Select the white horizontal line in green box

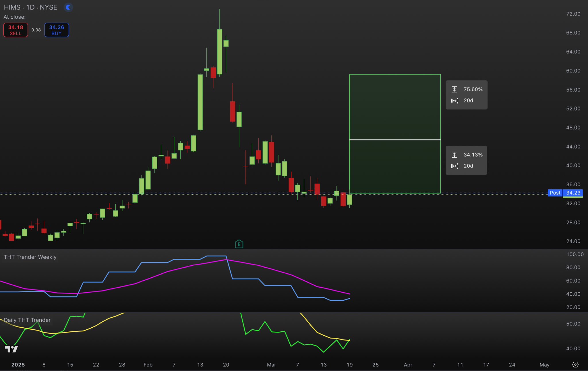click(395, 140)
